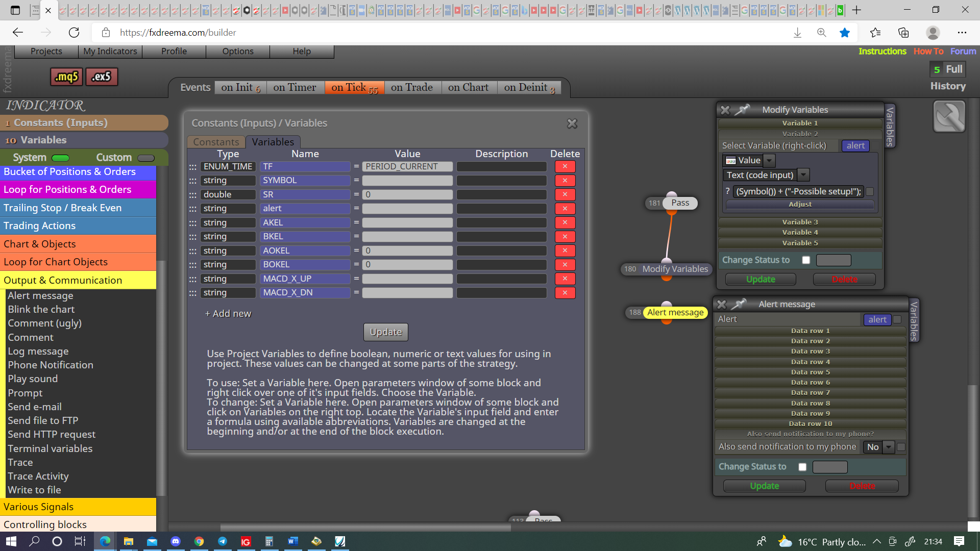Open the Forum link
This screenshot has width=980, height=551.
(x=963, y=51)
